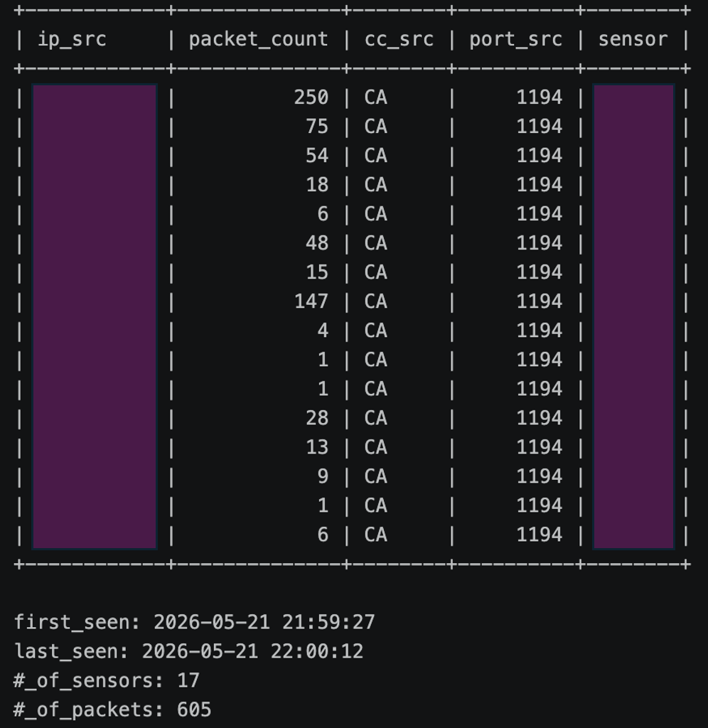
Task: Select CA in the 28 packet row
Action: click(x=375, y=418)
